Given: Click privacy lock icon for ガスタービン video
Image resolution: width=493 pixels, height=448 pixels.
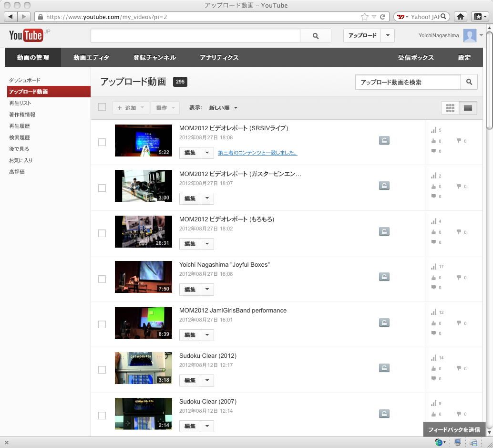Looking at the screenshot, I should 384,186.
